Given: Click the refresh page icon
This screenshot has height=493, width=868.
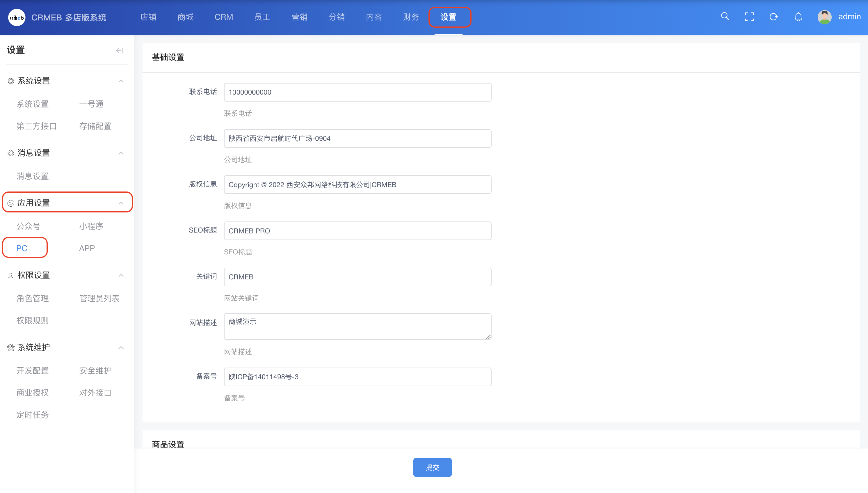Looking at the screenshot, I should click(773, 17).
